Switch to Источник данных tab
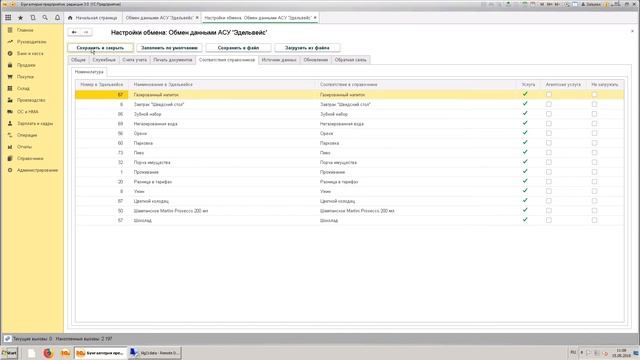This screenshot has height=360, width=640. tap(279, 60)
